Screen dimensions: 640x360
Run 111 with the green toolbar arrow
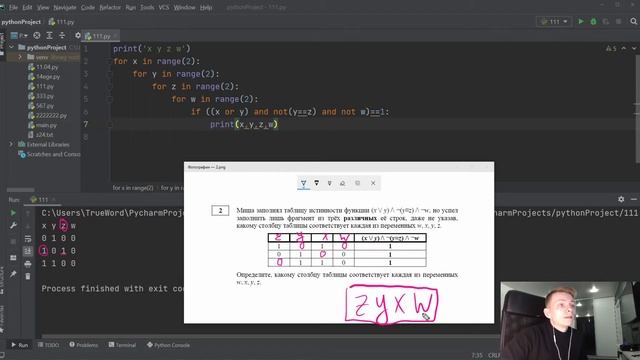581,22
